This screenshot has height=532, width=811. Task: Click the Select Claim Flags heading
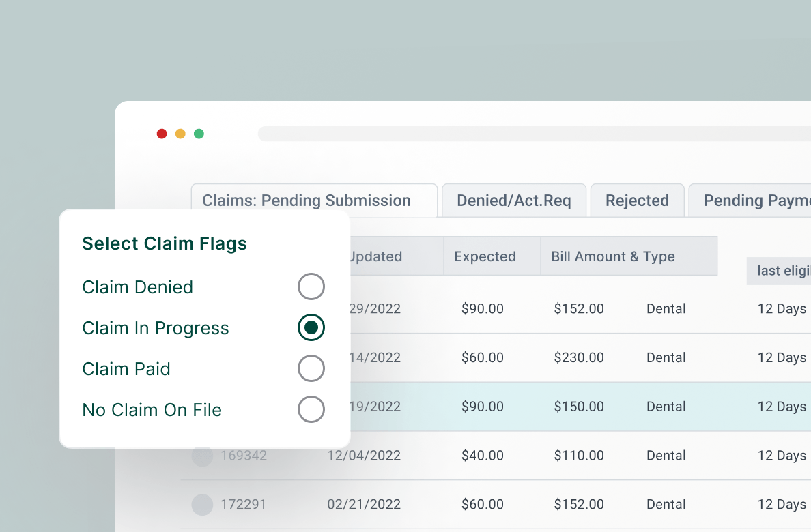pyautogui.click(x=165, y=243)
